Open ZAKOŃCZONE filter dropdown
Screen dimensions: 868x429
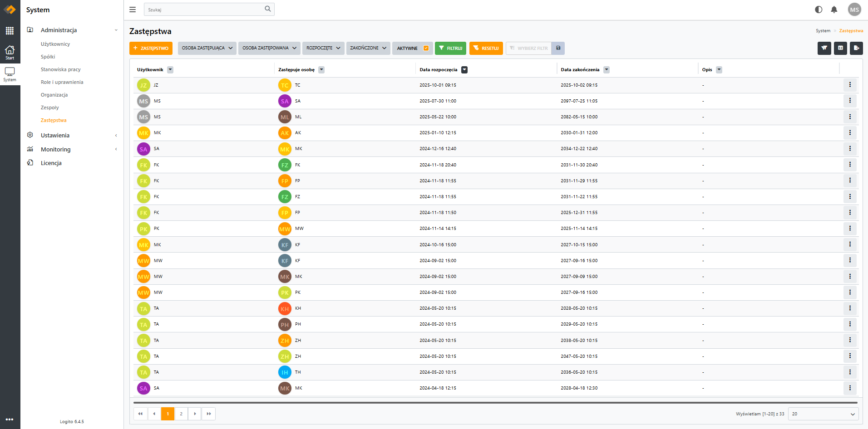pos(368,48)
